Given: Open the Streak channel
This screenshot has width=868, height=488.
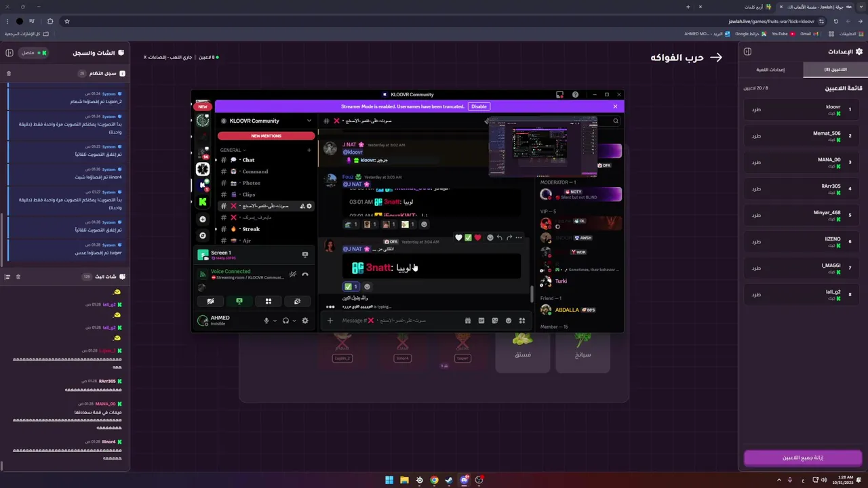Looking at the screenshot, I should (266, 229).
